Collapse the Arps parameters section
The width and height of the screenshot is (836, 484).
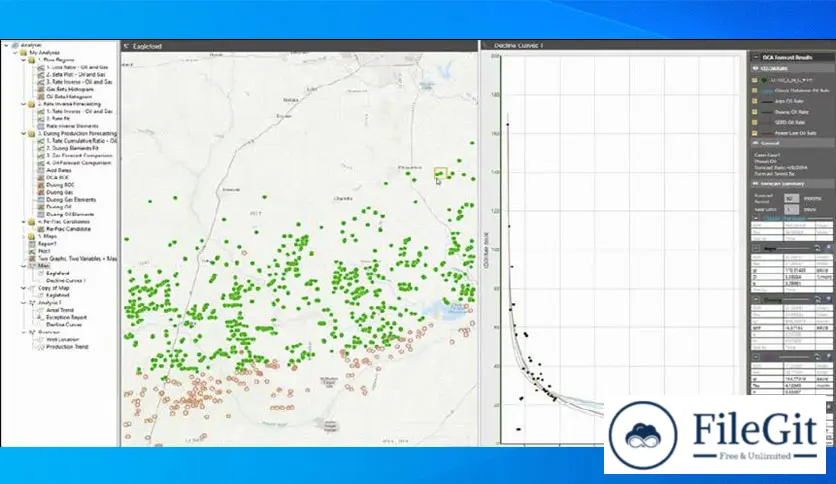756,249
